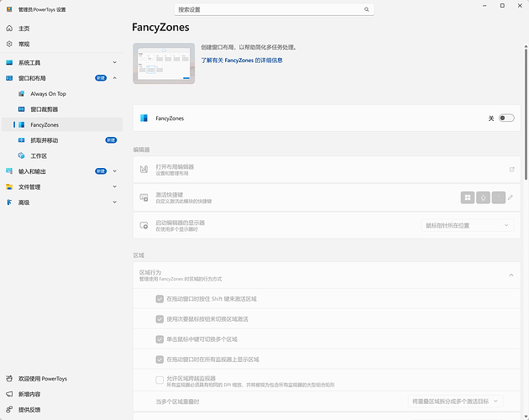
Task: Click the Windows key shortcut keycap
Action: 468,197
